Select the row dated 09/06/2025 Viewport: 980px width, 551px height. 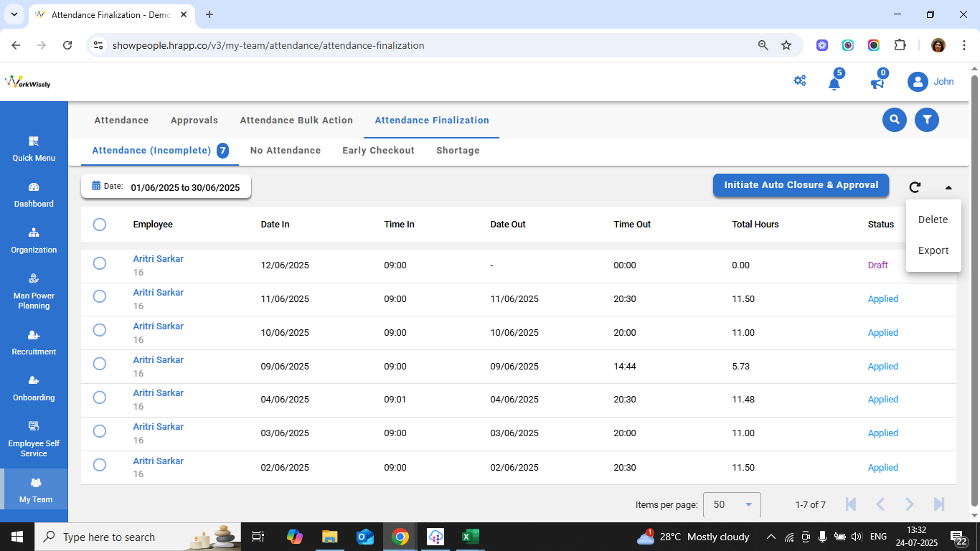[x=100, y=364]
